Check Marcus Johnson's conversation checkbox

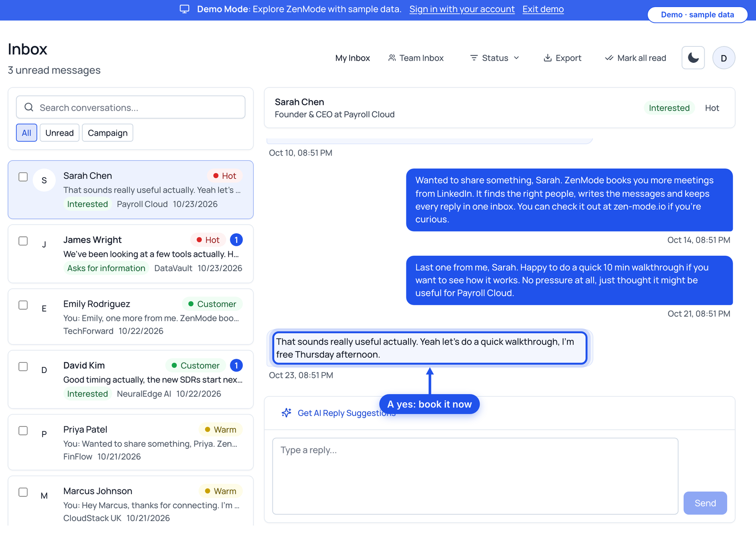pos(23,492)
